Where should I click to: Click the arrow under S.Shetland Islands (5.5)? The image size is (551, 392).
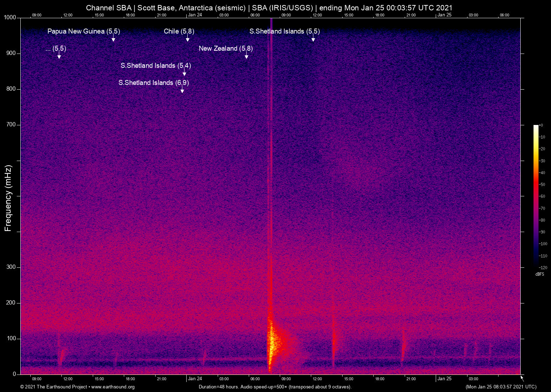[313, 39]
